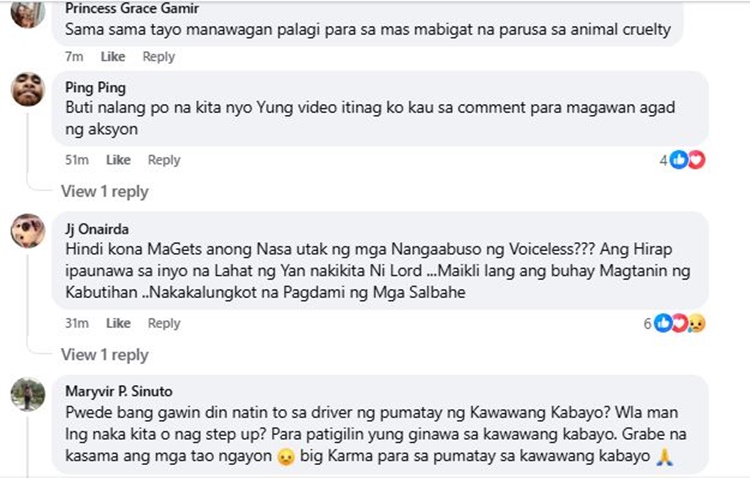Viewport: 750px width, 478px height.
Task: Click the heart reaction icon on Ping Ping's comment
Action: [697, 160]
